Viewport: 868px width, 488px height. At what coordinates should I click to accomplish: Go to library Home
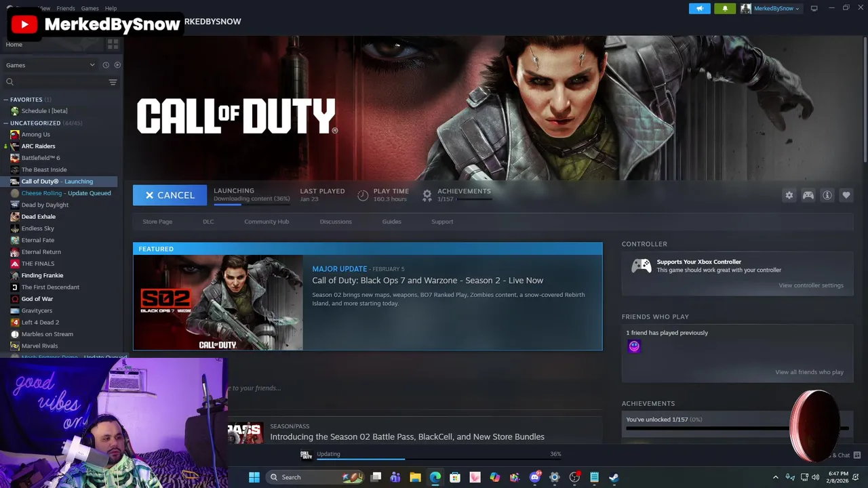click(14, 45)
